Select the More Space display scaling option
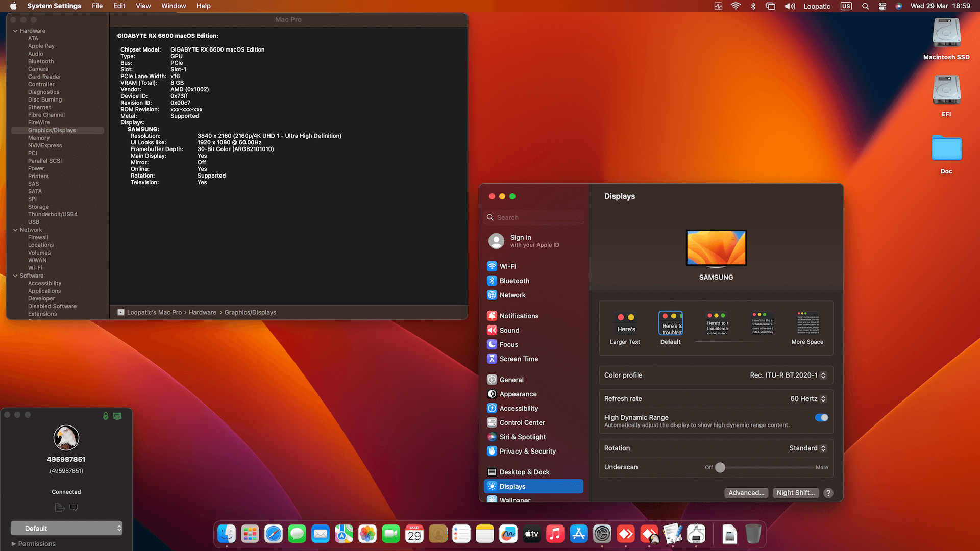The image size is (980, 551). [807, 323]
